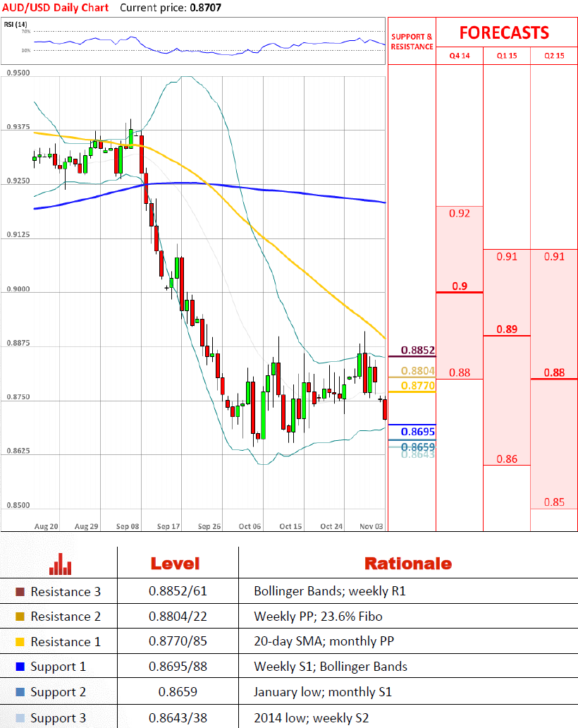Click the Aug 20 date axis label
Image resolution: width=578 pixels, height=728 pixels.
tap(47, 526)
